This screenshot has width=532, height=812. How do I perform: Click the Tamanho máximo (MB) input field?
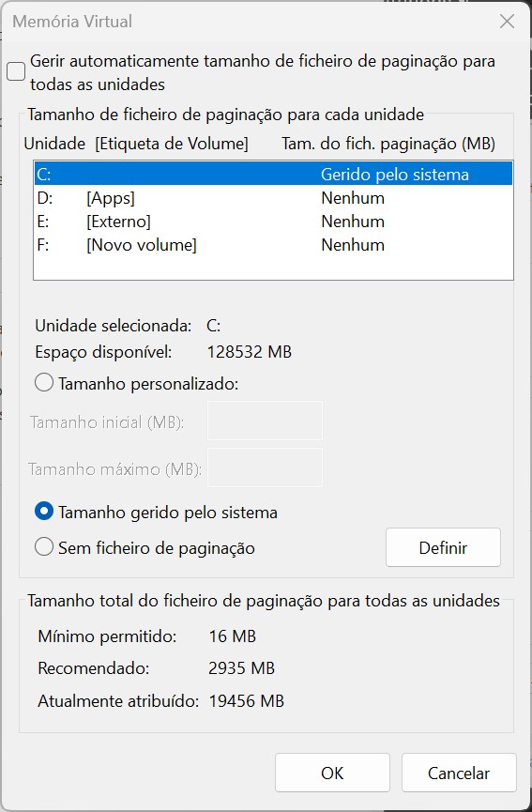click(x=265, y=467)
